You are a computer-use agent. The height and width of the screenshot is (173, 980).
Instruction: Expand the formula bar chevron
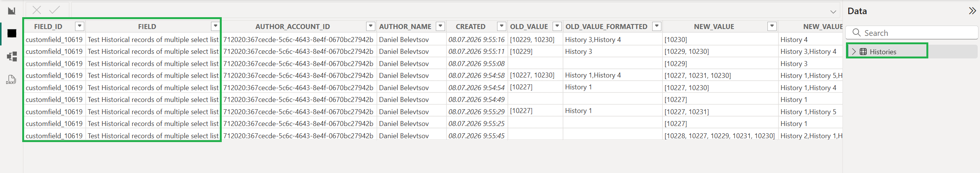pos(833,11)
